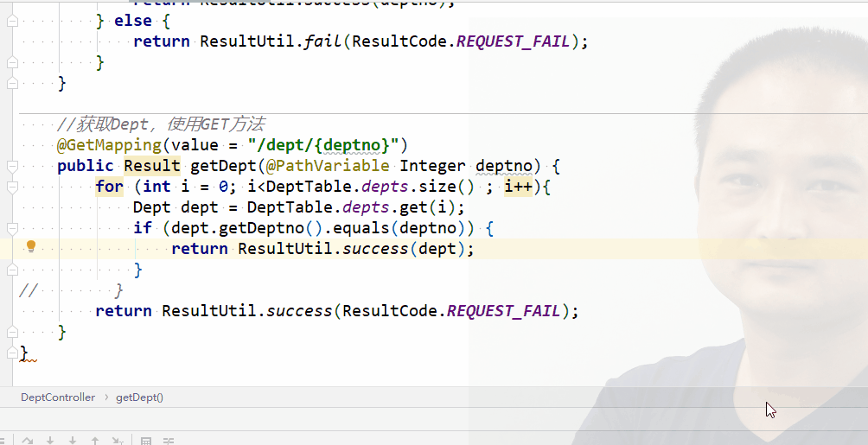
Task: Click fold end marker below success(dept) line
Action: 12,270
